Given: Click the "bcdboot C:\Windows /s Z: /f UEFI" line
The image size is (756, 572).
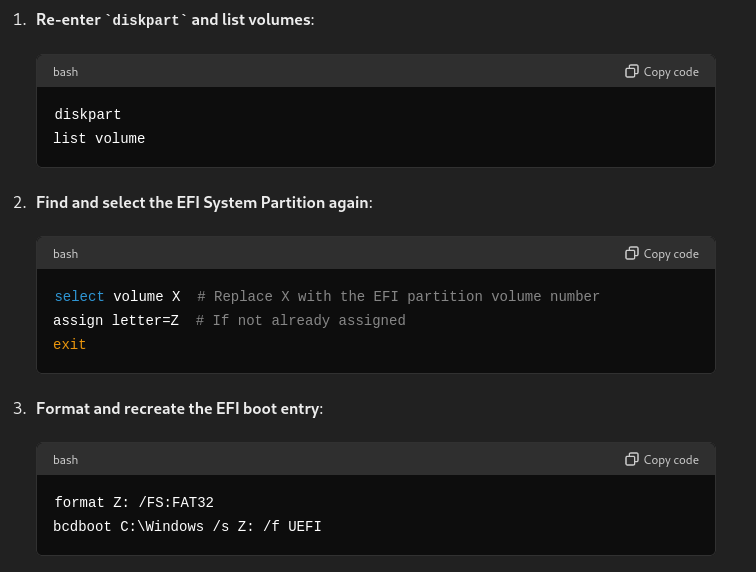Looking at the screenshot, I should pos(187,527).
